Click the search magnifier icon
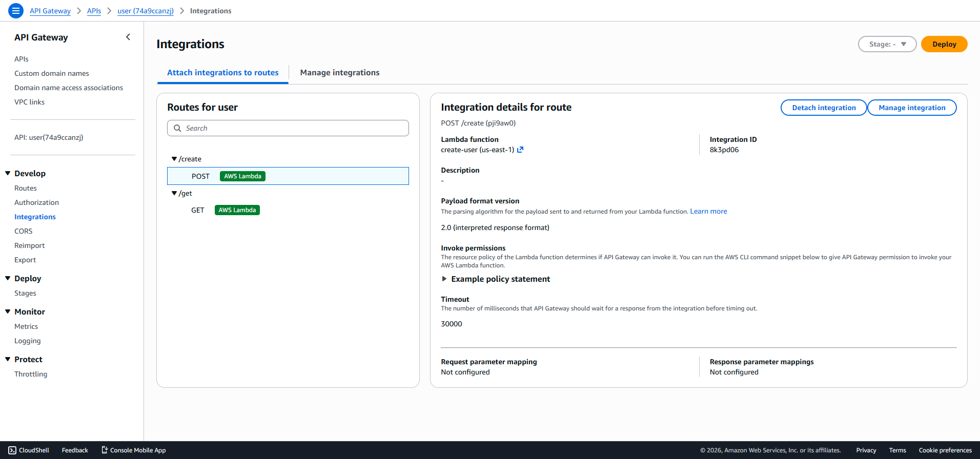Viewport: 980px width, 459px height. 177,128
